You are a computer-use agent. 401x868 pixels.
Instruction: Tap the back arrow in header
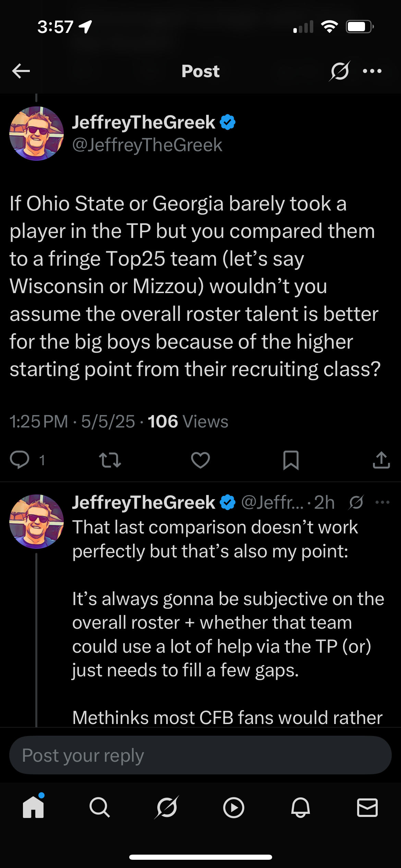tap(21, 71)
